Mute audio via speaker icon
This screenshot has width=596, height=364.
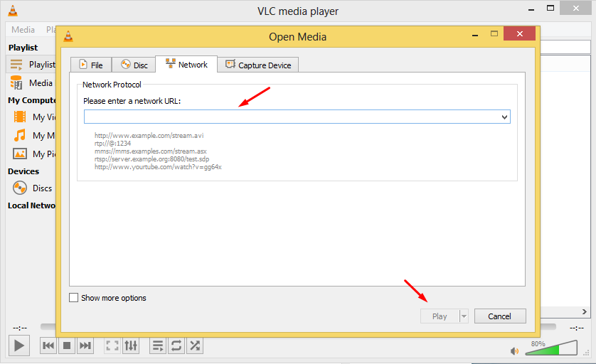click(x=514, y=351)
